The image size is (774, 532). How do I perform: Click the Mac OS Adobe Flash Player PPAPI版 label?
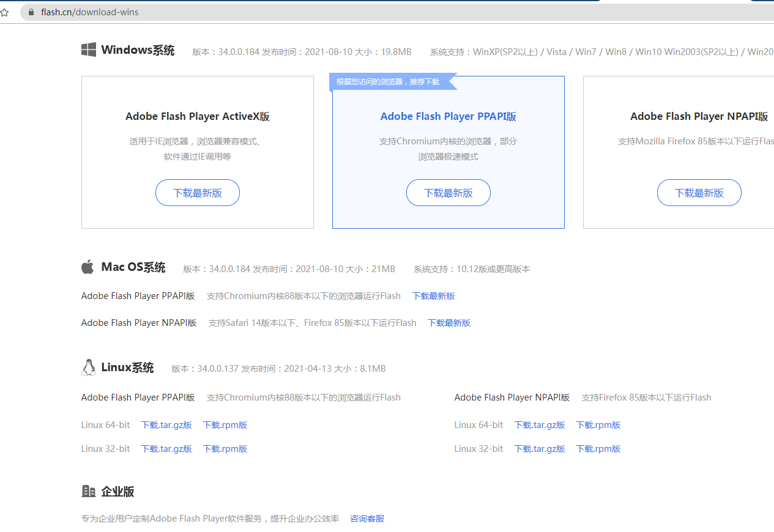click(138, 296)
